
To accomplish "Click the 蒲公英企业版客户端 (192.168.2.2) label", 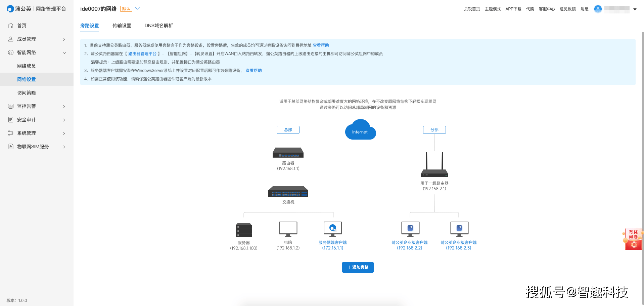I will pyautogui.click(x=410, y=245).
